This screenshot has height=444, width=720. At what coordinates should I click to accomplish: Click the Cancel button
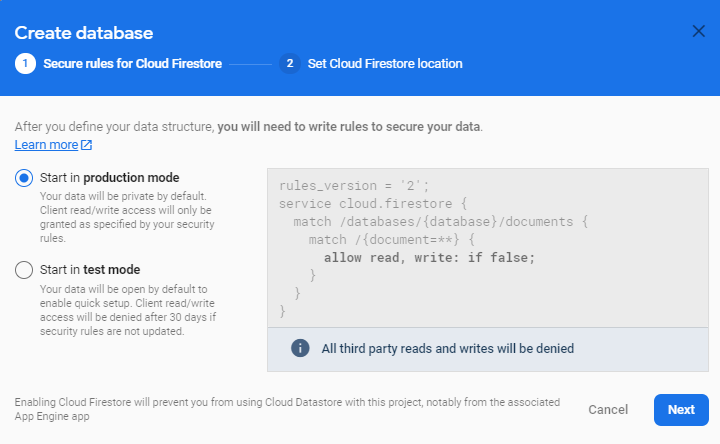pos(608,410)
